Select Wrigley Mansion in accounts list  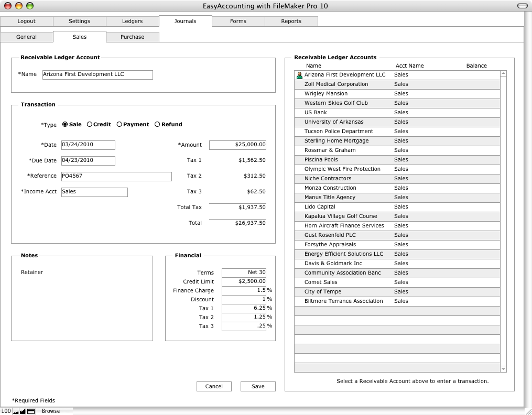[x=397, y=94]
